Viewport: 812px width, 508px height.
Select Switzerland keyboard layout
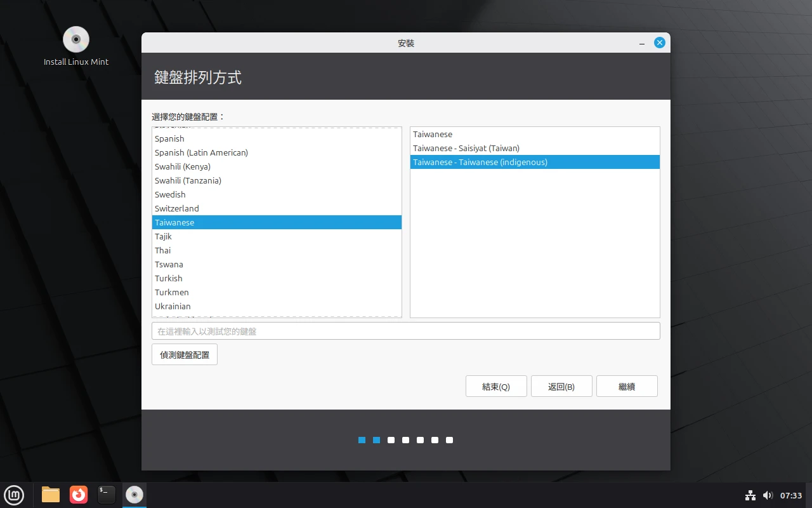(176, 208)
